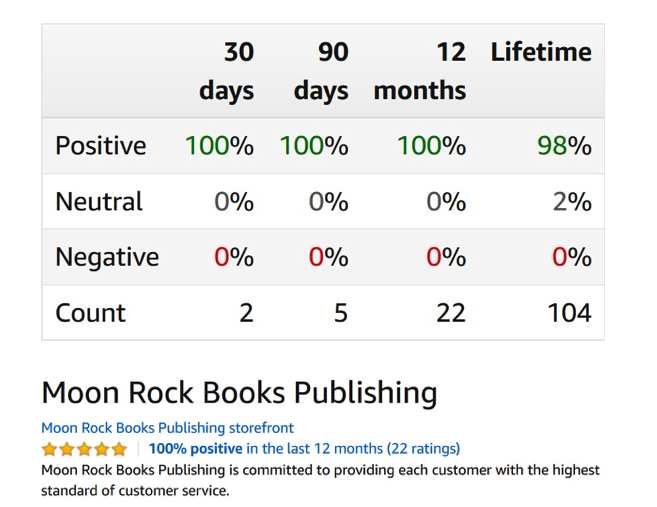657x507 pixels.
Task: Click the 30 days column header
Action: pos(226,71)
